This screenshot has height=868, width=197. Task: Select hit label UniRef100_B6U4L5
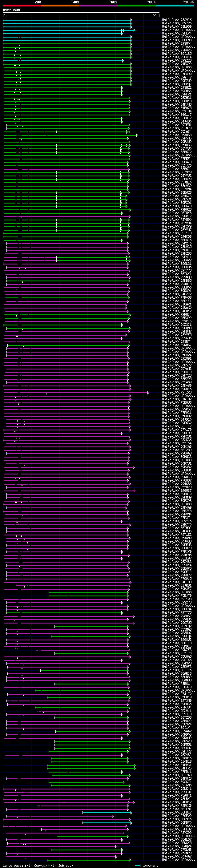(177, 240)
